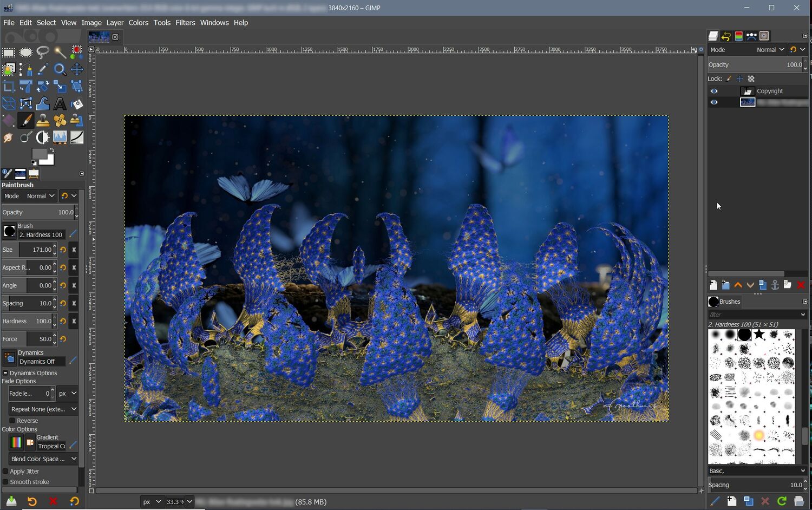
Task: Select the Smudge finger tool
Action: click(9, 138)
